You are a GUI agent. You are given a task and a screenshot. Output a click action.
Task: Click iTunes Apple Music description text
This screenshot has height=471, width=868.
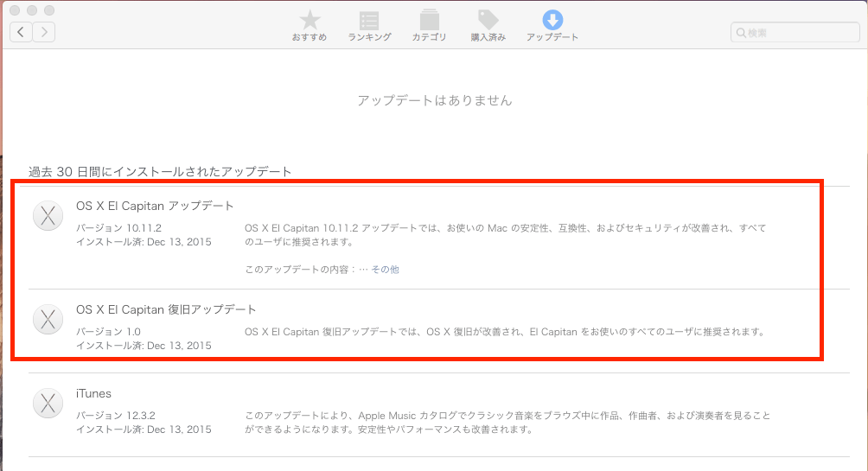pos(507,423)
